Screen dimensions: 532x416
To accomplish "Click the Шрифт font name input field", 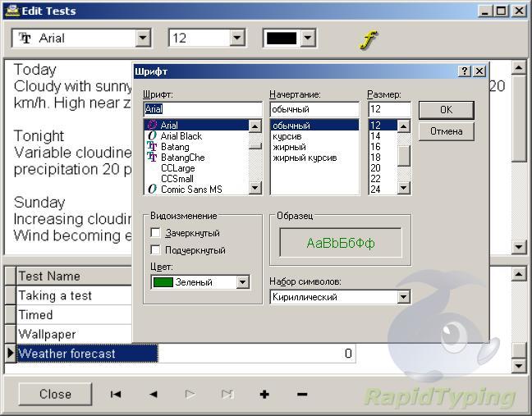I will pos(203,109).
